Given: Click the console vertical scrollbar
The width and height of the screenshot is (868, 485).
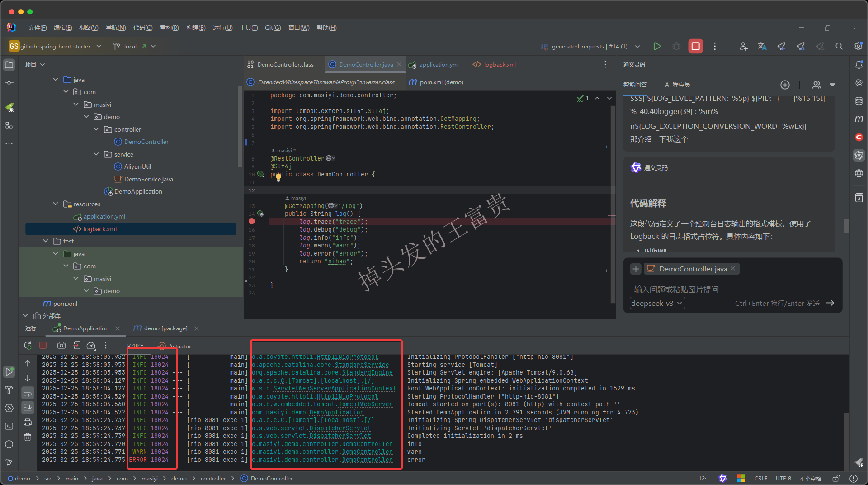Looking at the screenshot, I should 846,441.
